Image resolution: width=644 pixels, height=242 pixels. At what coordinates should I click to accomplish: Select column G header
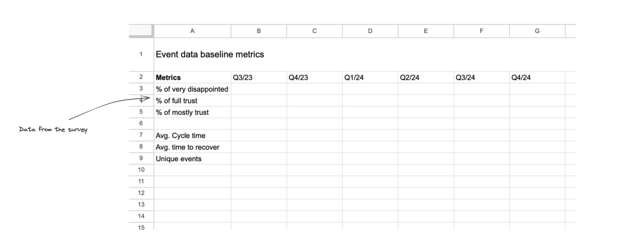tap(537, 30)
